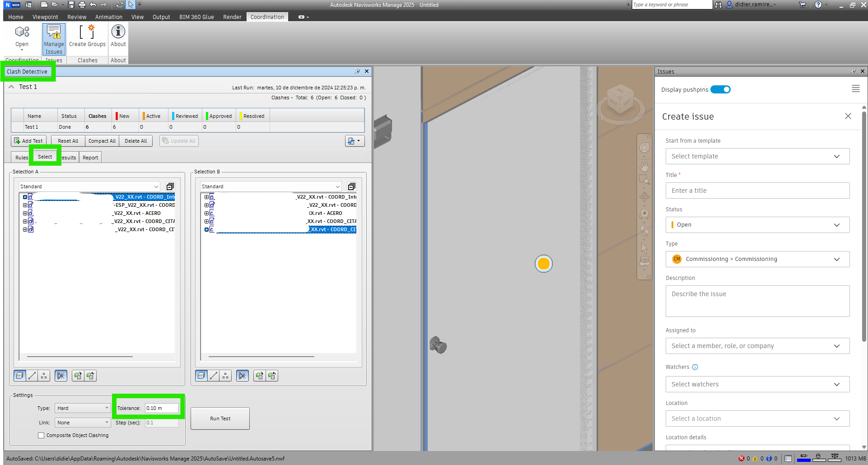This screenshot has width=868, height=465.
Task: Open the Status dropdown showing Open
Action: [x=757, y=225]
